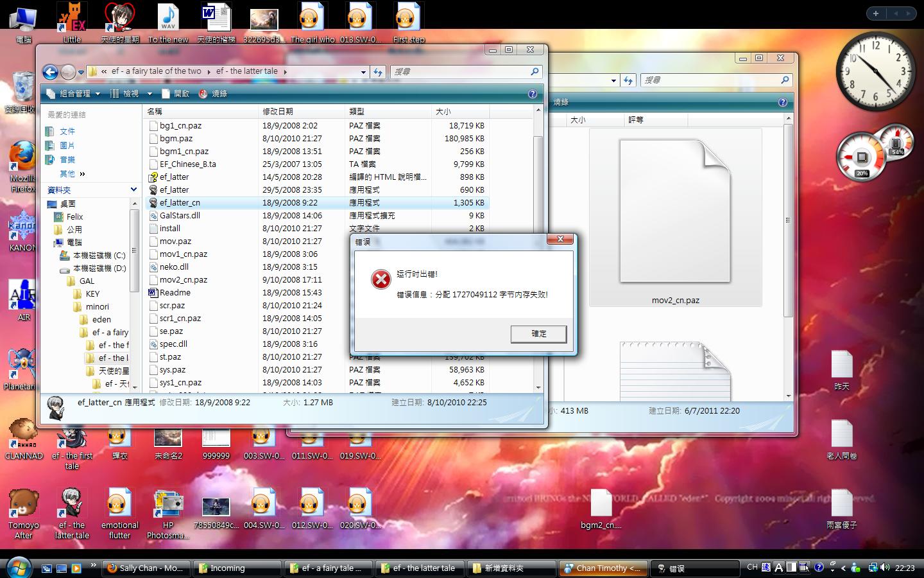Select 本機磁碟機 (D:) in tree
Image resolution: width=924 pixels, height=578 pixels.
99,268
